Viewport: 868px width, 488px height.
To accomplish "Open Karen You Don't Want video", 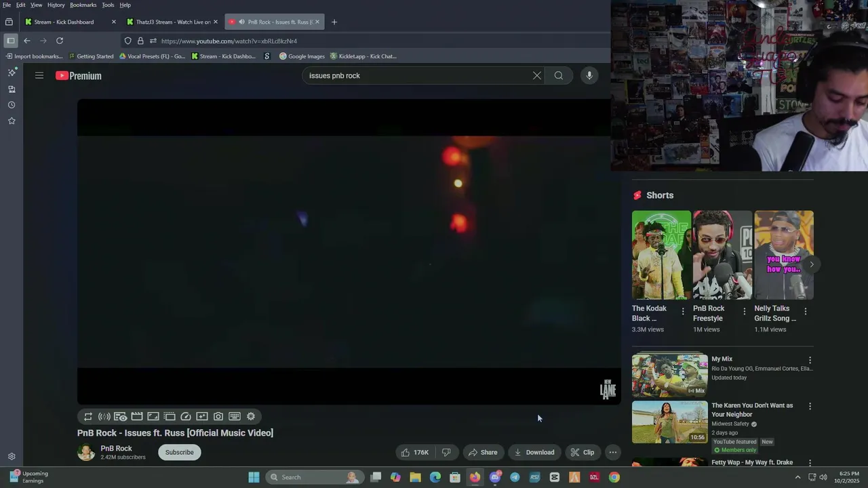I will point(670,422).
